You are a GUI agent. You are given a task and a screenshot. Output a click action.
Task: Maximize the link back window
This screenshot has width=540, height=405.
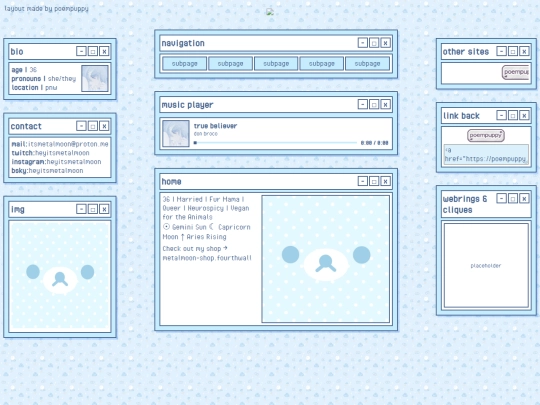tap(513, 115)
